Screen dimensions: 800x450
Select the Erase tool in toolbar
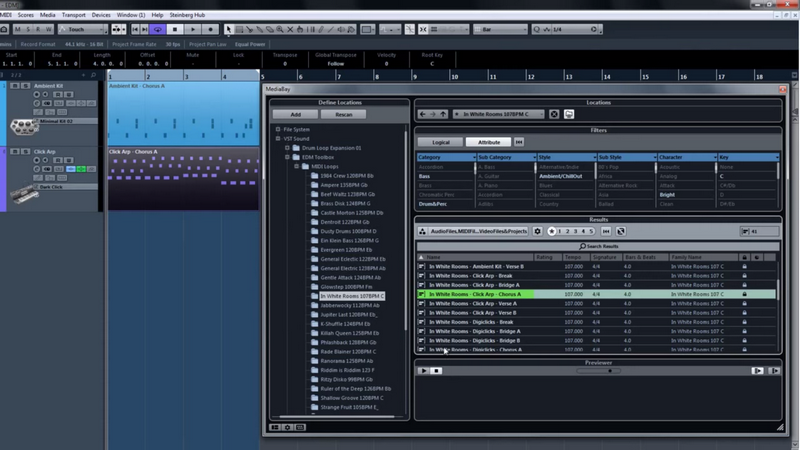[269, 30]
